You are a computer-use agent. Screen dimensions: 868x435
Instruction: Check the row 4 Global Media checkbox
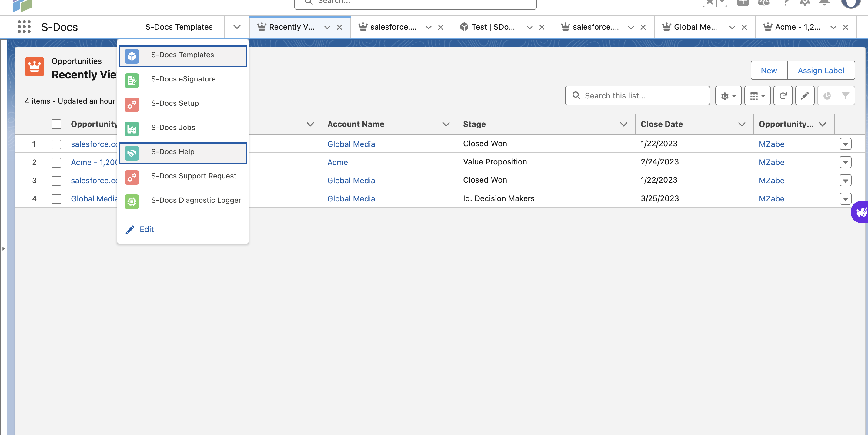coord(56,199)
